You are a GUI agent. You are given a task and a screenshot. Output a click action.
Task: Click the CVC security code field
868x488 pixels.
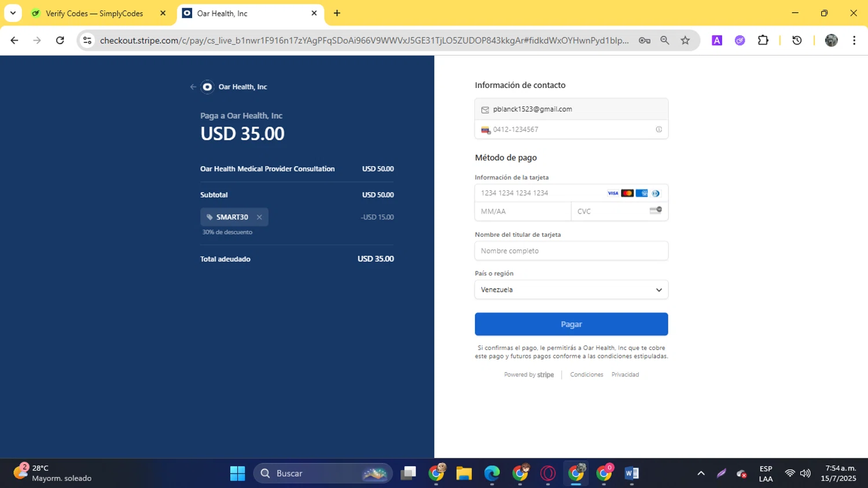[x=619, y=211]
